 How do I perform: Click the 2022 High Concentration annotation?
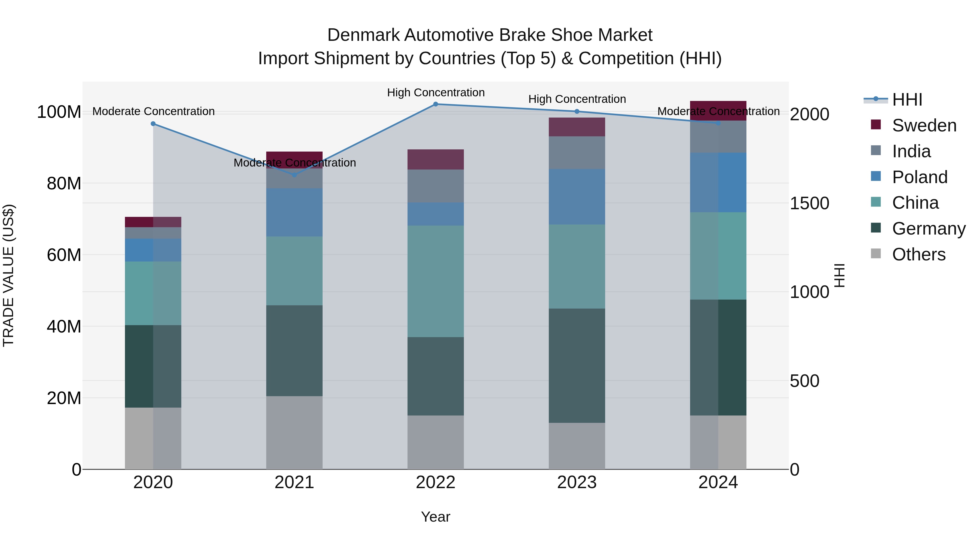coord(436,93)
